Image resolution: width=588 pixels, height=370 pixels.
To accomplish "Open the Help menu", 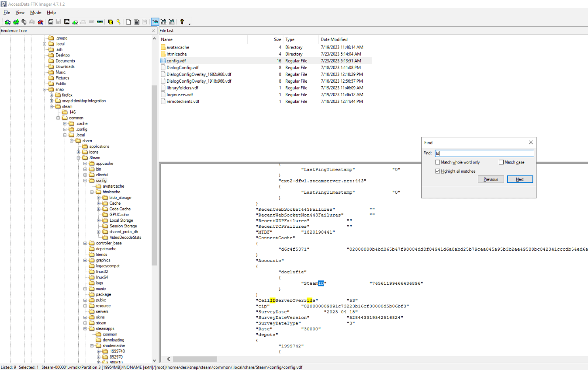I will coord(51,13).
